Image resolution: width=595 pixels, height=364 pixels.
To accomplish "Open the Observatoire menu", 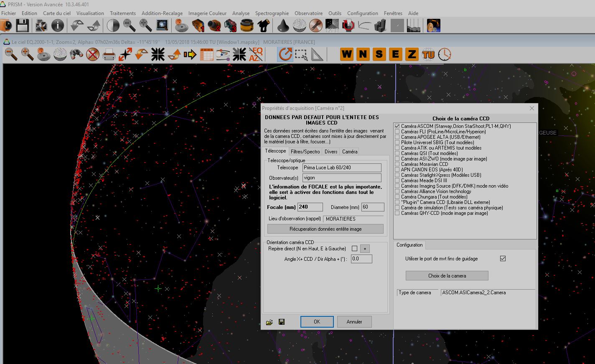I will pos(308,13).
